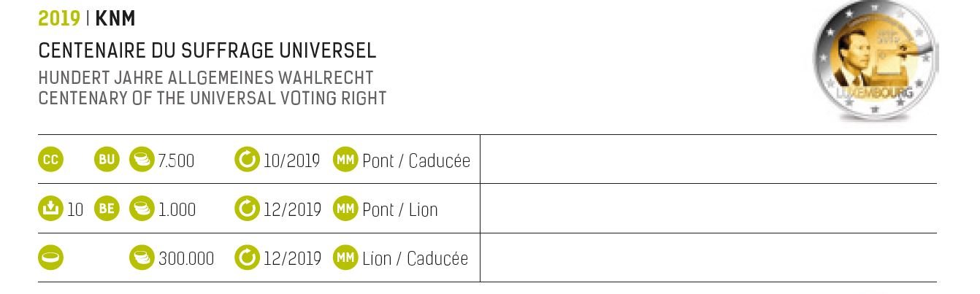Click the CC icon in first row
Viewport: 980px width, 294px height.
50,160
